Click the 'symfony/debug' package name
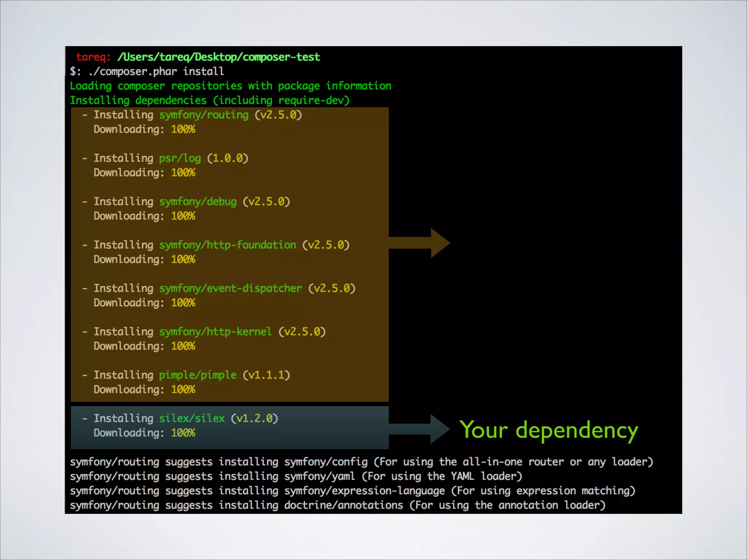 pos(198,202)
